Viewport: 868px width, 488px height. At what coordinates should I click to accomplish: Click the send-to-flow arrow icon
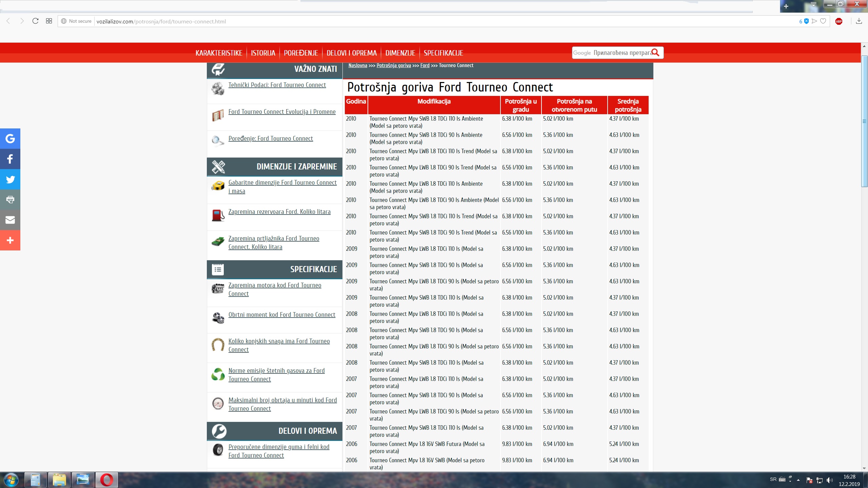click(814, 21)
